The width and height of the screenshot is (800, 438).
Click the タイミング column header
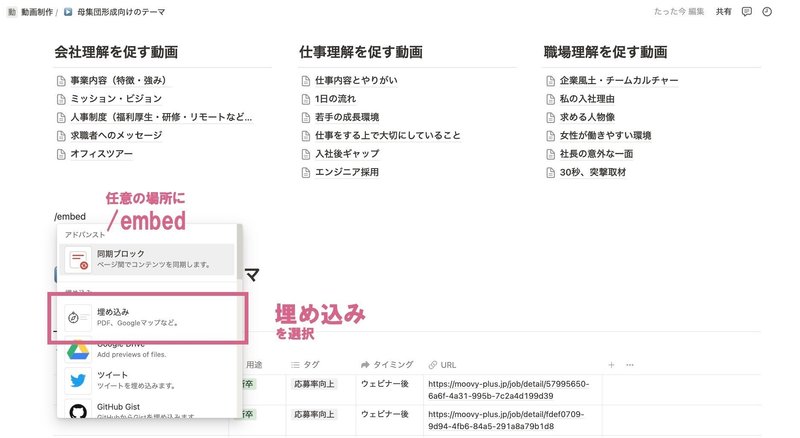[x=387, y=364]
